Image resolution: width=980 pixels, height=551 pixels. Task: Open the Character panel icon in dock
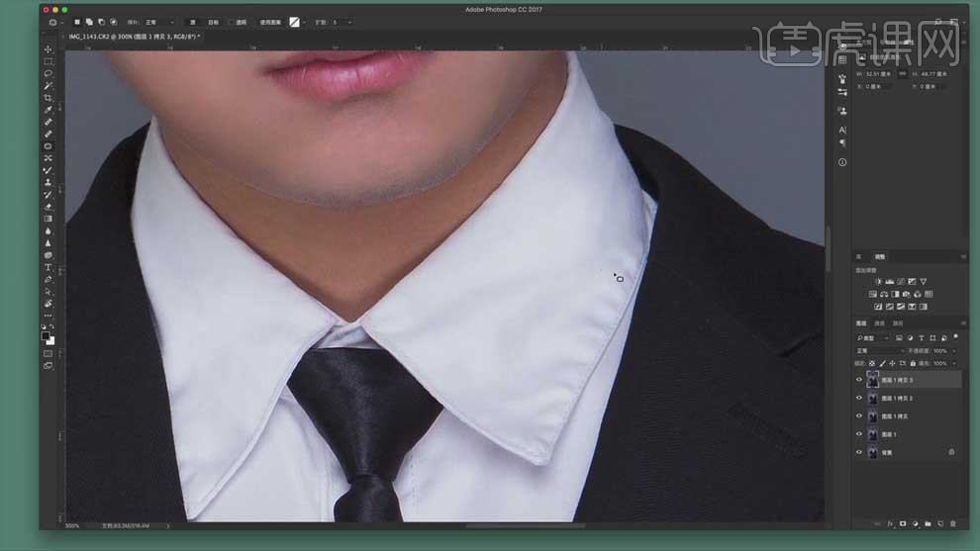click(842, 130)
